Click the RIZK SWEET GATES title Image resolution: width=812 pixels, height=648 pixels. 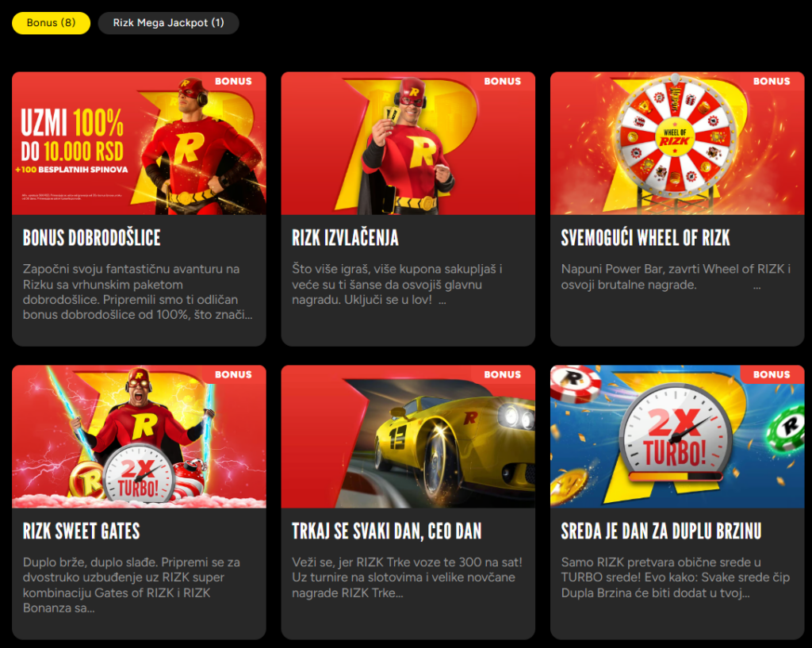[x=82, y=531]
